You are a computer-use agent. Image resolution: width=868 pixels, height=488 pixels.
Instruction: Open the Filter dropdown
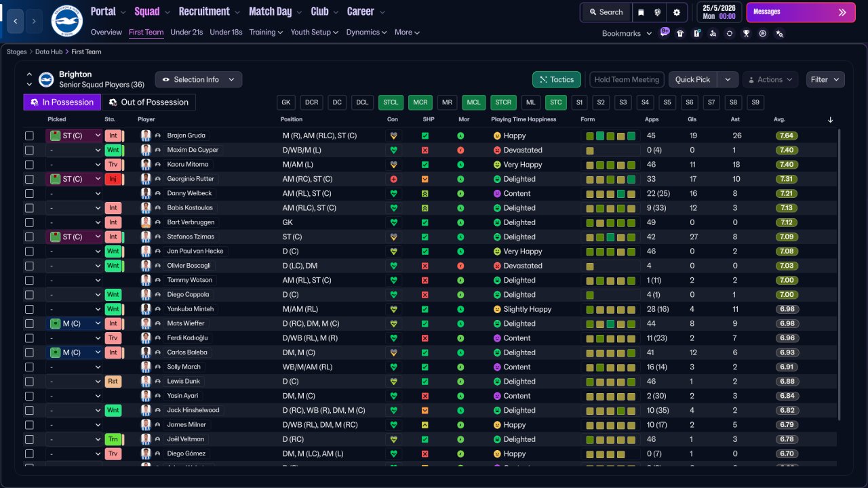(x=825, y=80)
